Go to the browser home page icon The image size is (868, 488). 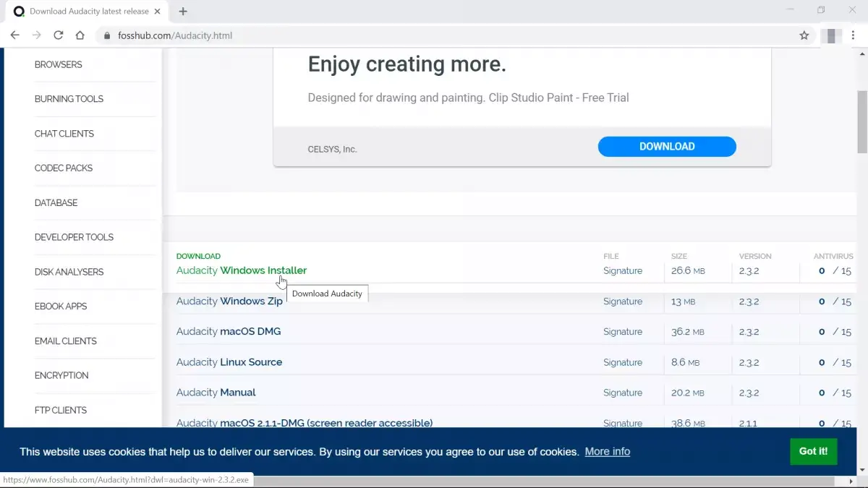80,35
